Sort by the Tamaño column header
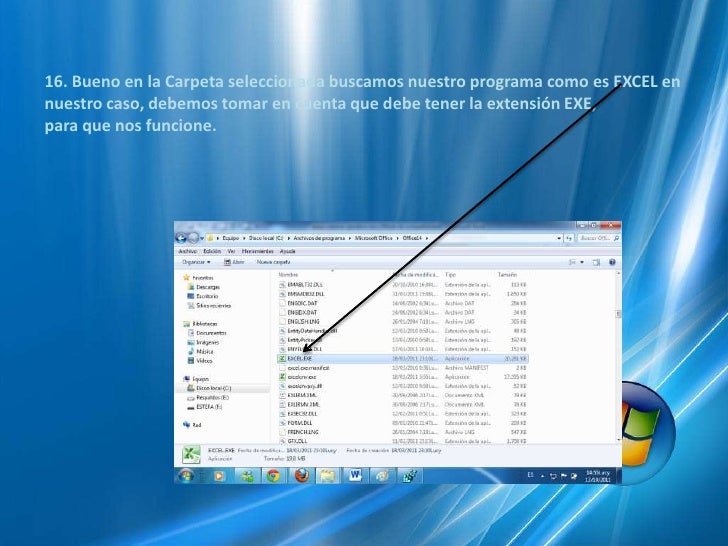This screenshot has width=728, height=546. pyautogui.click(x=507, y=275)
